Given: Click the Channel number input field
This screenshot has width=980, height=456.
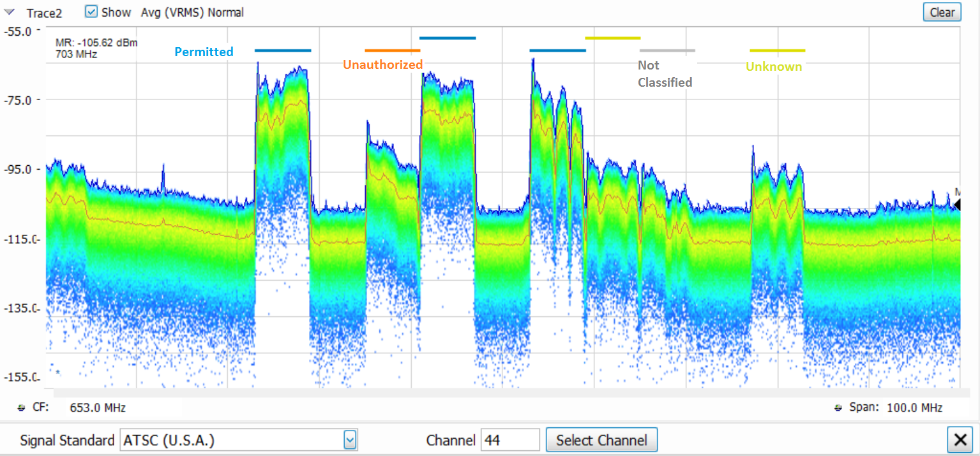Looking at the screenshot, I should (509, 440).
